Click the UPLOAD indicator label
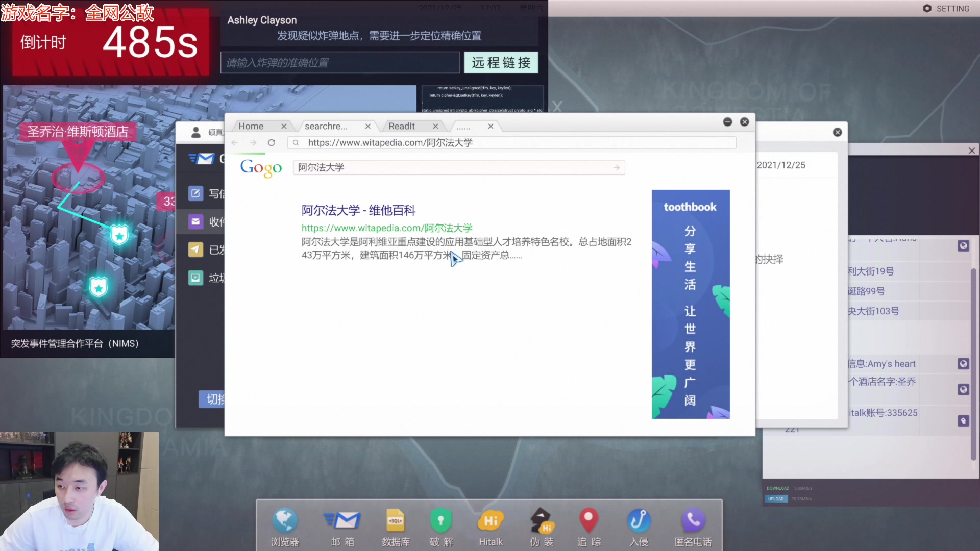This screenshot has width=980, height=551. tap(776, 499)
